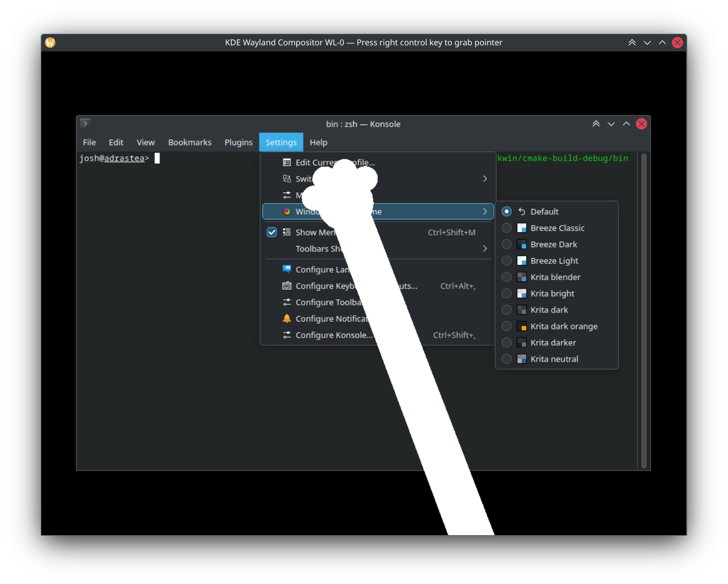Close the Konsole window

641,124
